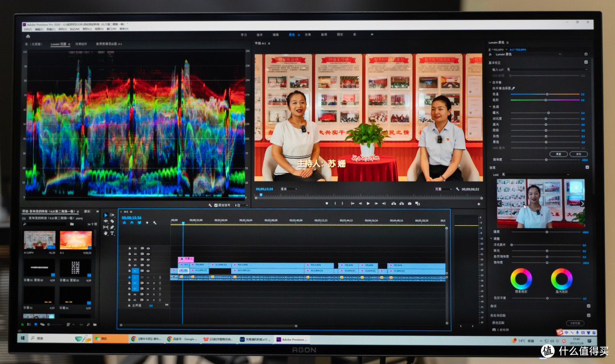Click the white balance eyedropper in Lumetri
Screen dimensions: 615x364
point(513,88)
